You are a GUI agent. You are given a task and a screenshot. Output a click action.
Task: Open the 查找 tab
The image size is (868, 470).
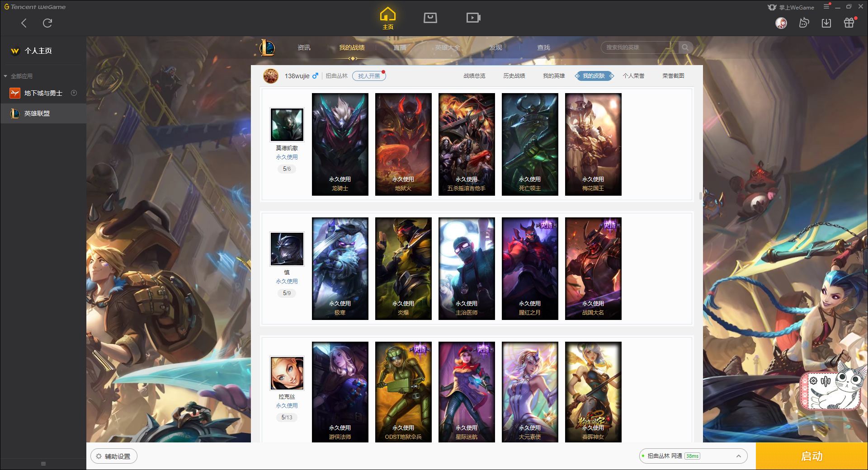(x=543, y=47)
